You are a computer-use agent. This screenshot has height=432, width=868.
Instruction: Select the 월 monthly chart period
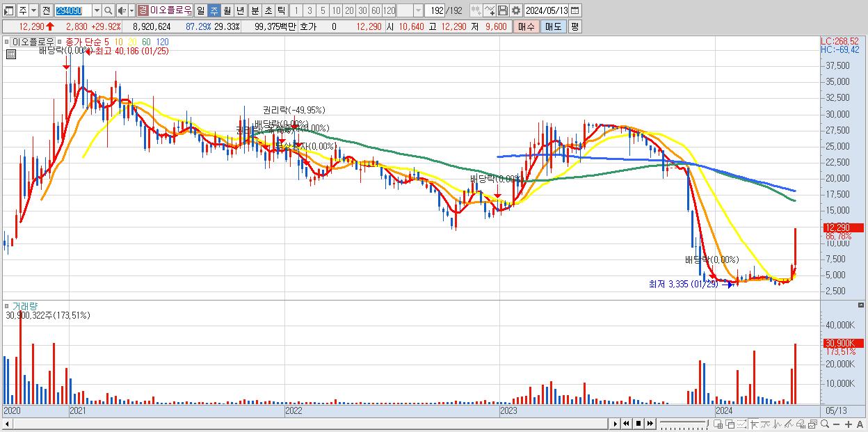[x=227, y=10]
